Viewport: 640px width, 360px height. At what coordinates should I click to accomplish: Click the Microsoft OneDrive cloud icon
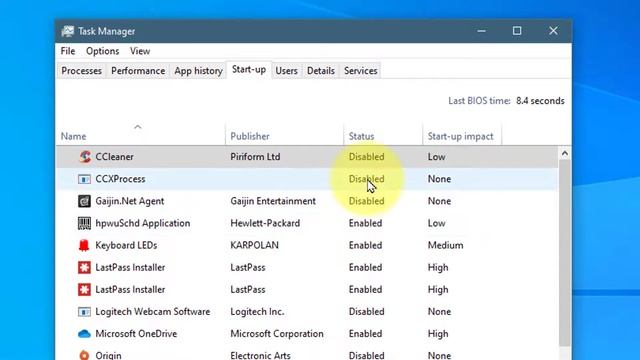coord(84,334)
